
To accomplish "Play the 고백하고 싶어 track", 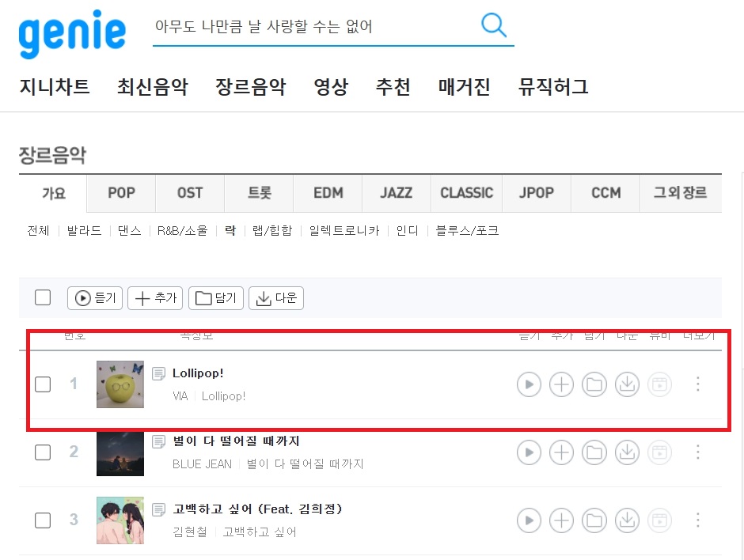I will point(529,520).
